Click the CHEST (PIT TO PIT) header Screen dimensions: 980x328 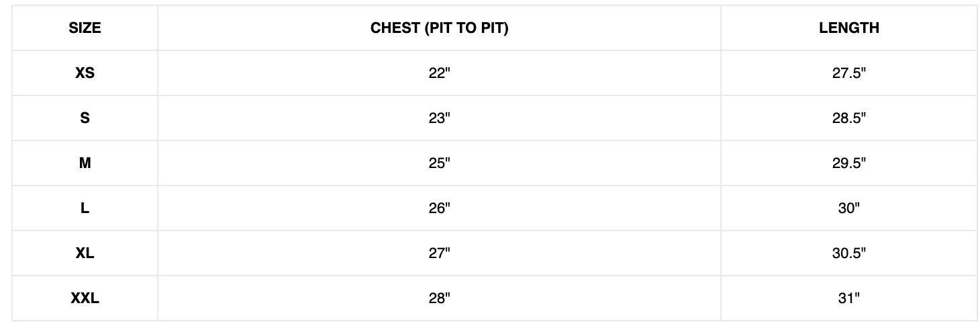point(439,28)
